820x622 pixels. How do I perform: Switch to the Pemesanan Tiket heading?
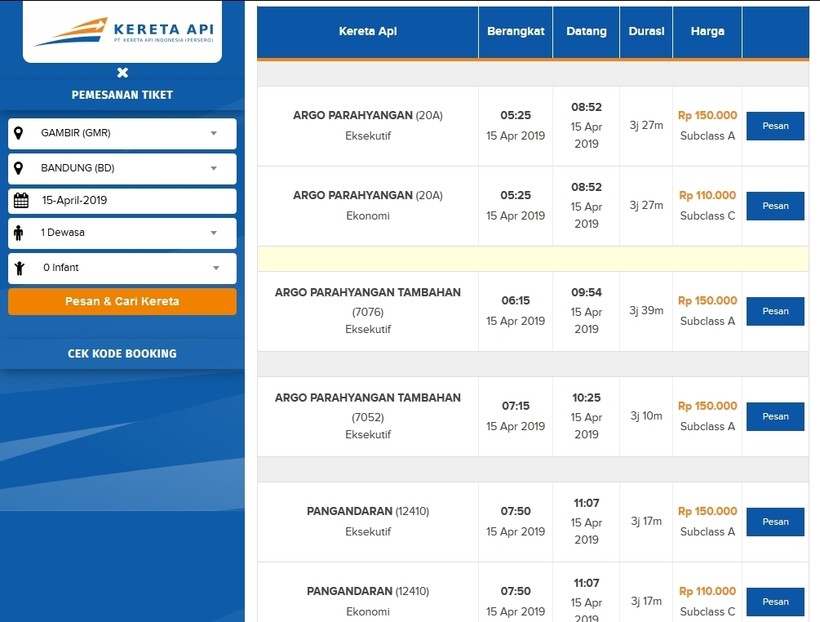coord(122,95)
